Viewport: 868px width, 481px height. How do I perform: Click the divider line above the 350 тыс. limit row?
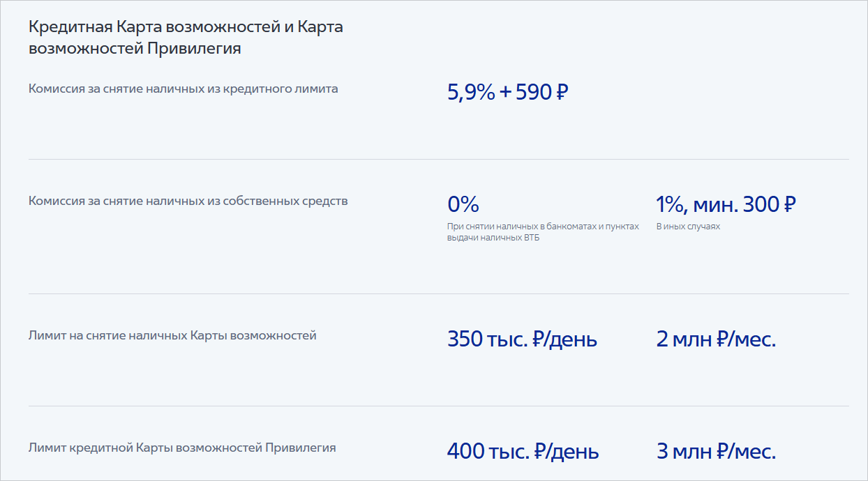438,293
